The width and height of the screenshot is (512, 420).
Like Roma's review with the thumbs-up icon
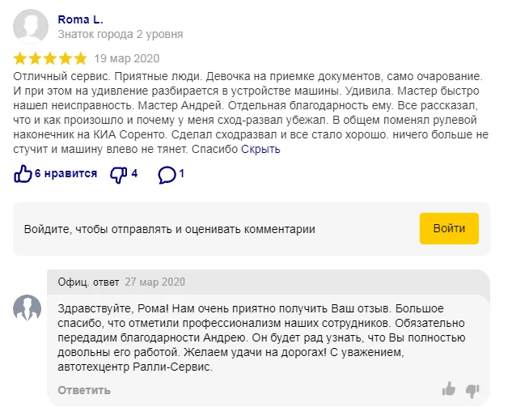[x=23, y=174]
